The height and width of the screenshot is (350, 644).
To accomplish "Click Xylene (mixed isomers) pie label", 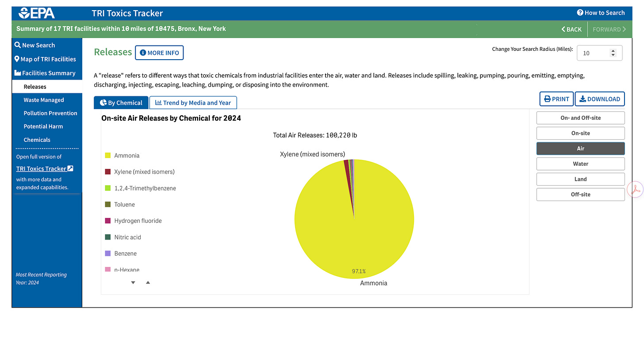I will pos(312,154).
